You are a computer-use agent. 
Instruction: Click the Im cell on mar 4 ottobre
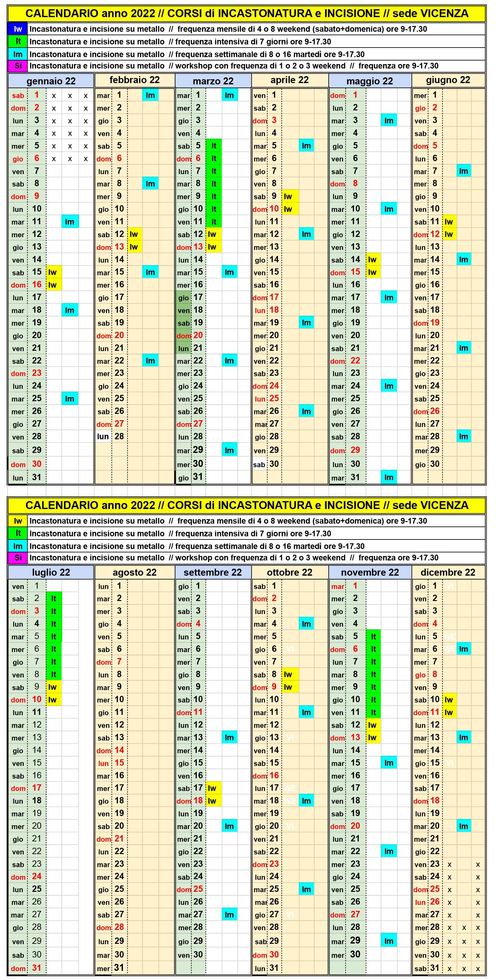[x=307, y=624]
